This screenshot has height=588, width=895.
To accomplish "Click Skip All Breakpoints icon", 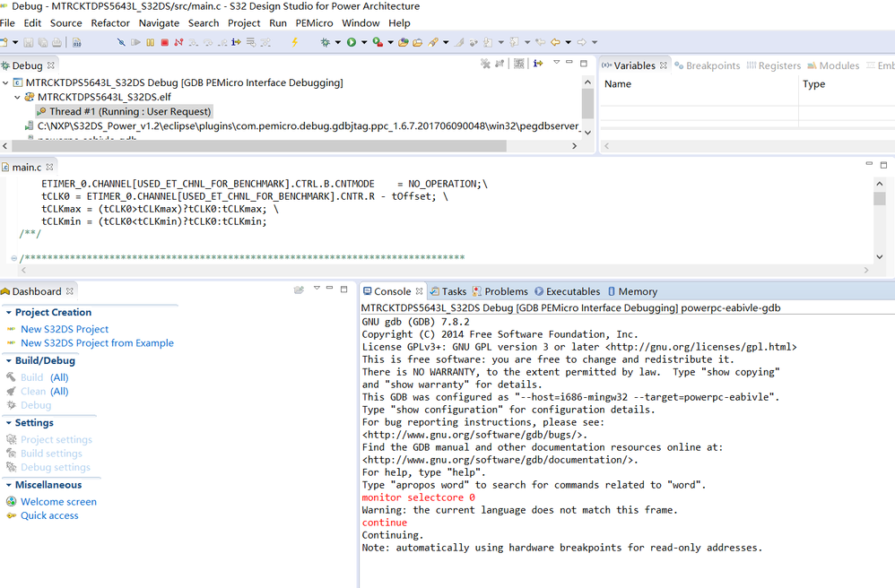I will point(121,42).
